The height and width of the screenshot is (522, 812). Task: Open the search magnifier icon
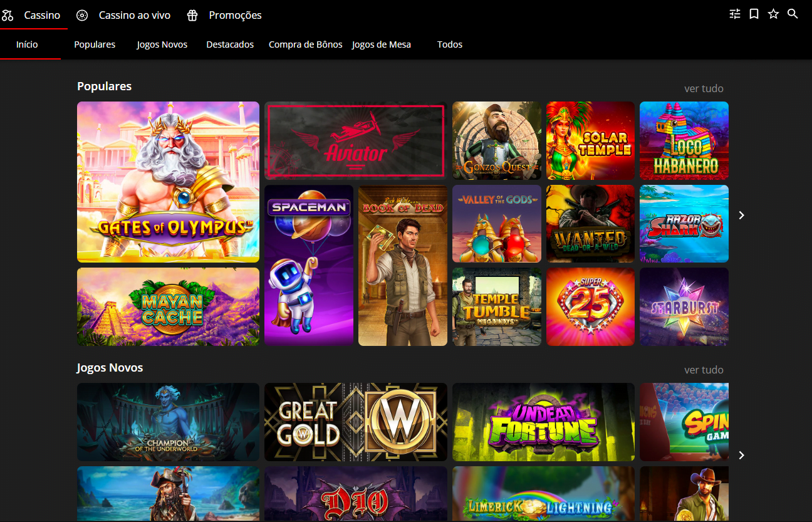point(793,14)
